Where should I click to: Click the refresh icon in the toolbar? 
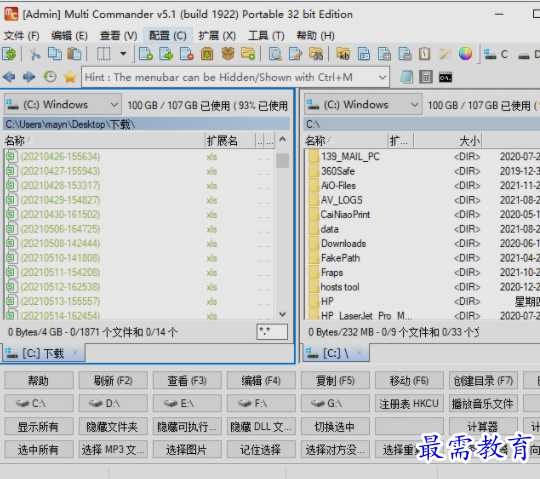(x=9, y=54)
